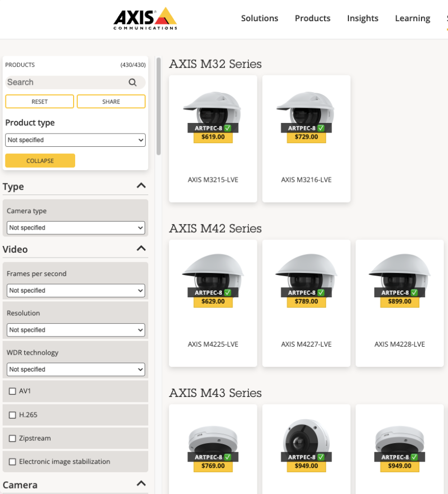Viewport: 448px width, 494px height.
Task: Open the fisheye M43 camera image
Action: click(x=306, y=436)
